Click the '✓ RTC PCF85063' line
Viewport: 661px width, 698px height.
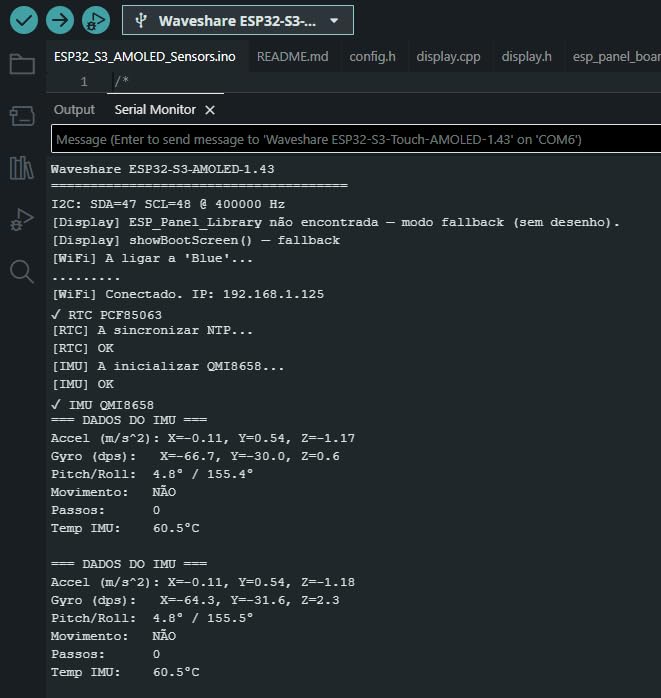106,315
